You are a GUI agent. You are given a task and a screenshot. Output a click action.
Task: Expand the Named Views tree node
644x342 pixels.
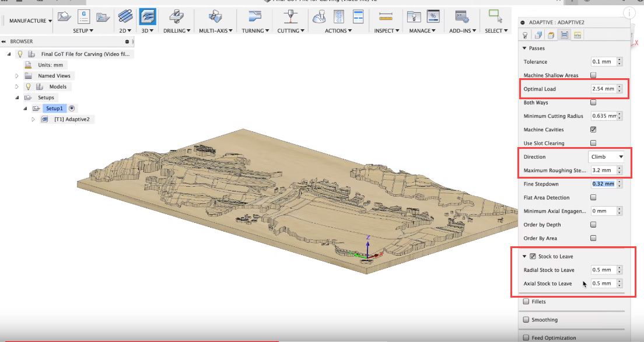[17, 76]
